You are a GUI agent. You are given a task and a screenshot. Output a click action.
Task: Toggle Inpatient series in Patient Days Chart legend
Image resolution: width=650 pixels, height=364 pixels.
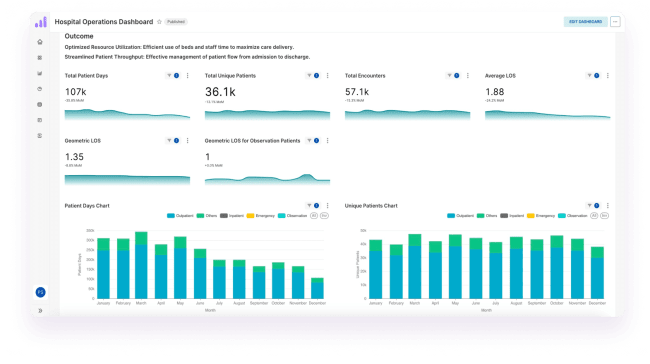pos(232,216)
